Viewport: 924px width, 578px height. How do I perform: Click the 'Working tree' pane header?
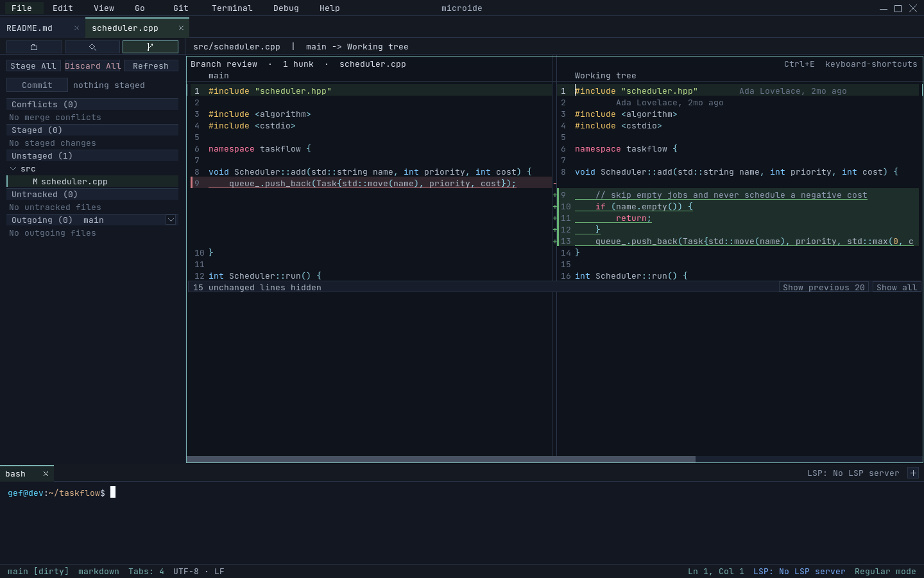coord(606,76)
